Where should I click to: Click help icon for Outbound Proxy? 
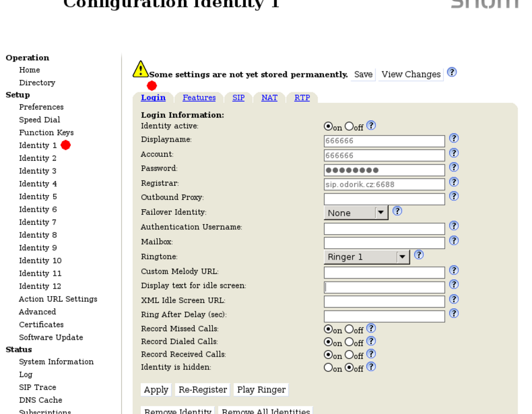(454, 196)
